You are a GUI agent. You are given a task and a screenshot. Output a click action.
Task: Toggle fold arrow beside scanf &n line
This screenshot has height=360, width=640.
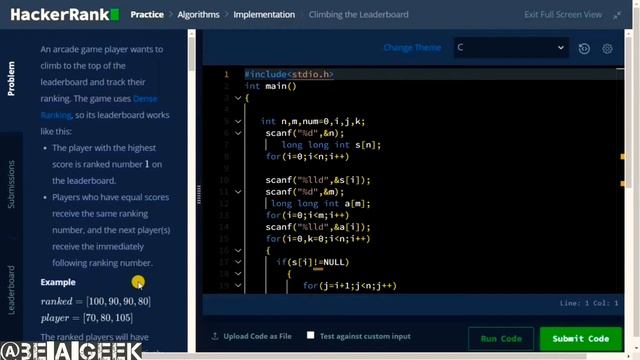click(238, 133)
